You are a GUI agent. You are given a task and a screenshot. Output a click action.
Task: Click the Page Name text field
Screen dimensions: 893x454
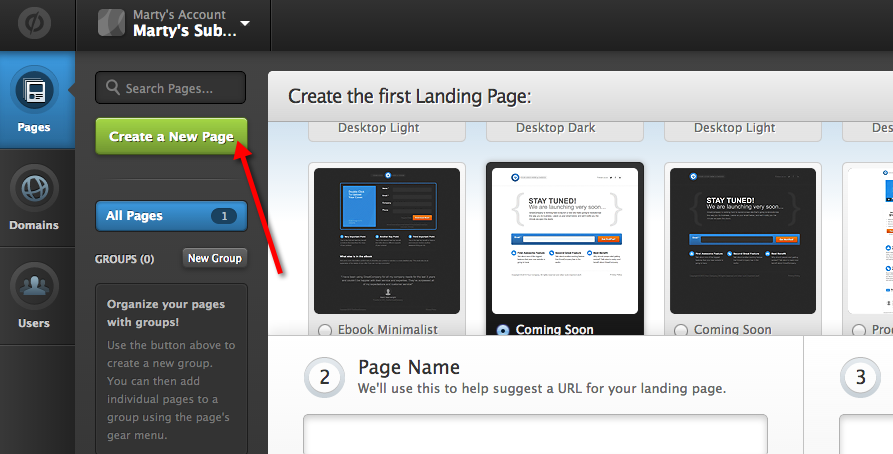pos(535,434)
